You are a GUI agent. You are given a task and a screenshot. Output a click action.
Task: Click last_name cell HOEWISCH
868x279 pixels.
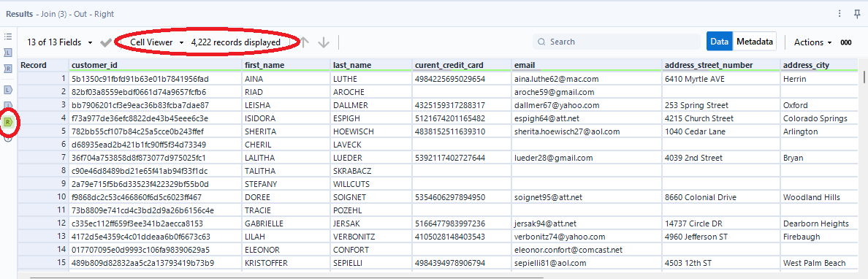(371, 131)
